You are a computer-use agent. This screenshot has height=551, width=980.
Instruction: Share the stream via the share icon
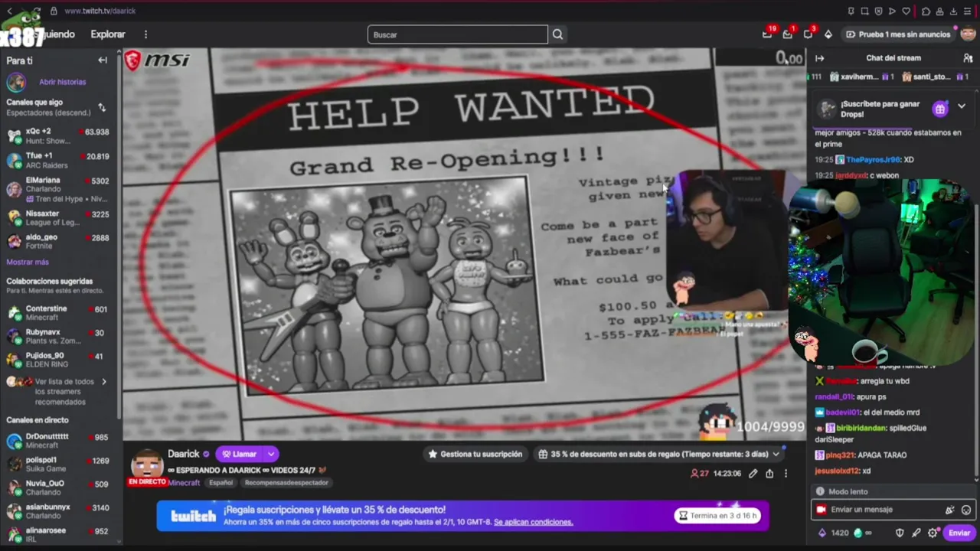pyautogui.click(x=769, y=474)
